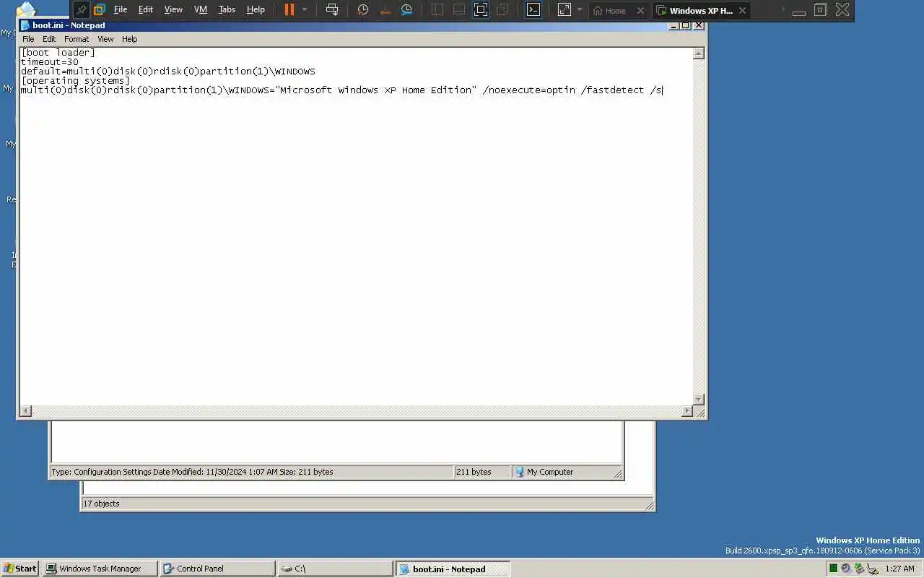Click the timeout=30 line in Notepad
Screen dimensions: 924x578
pos(50,62)
